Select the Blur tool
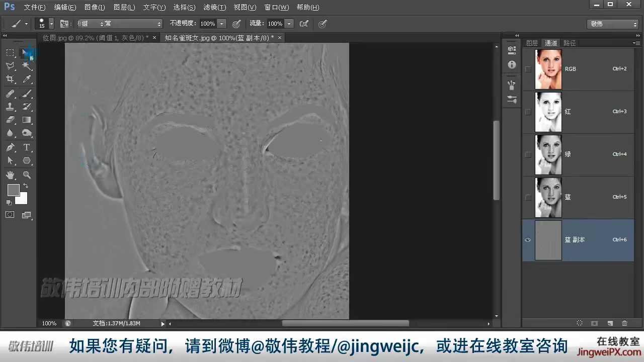This screenshot has width=644, height=362. click(10, 133)
